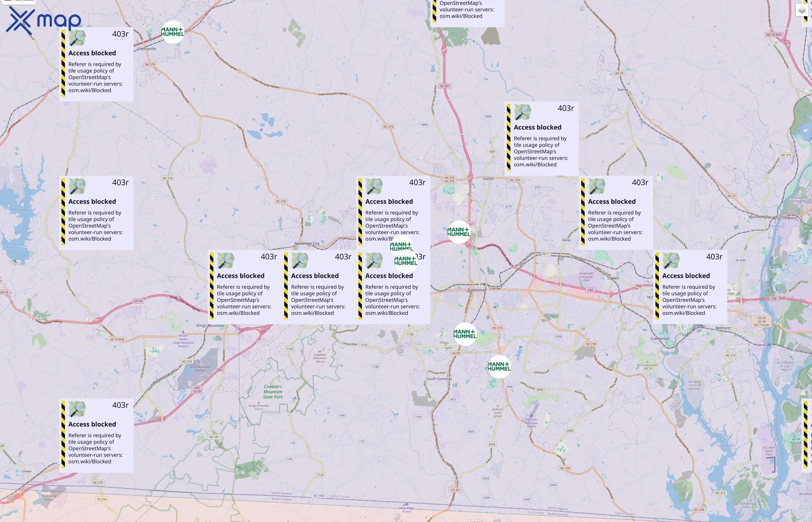Click the Berry Mountain label
812x522 pixels.
tap(647, 367)
